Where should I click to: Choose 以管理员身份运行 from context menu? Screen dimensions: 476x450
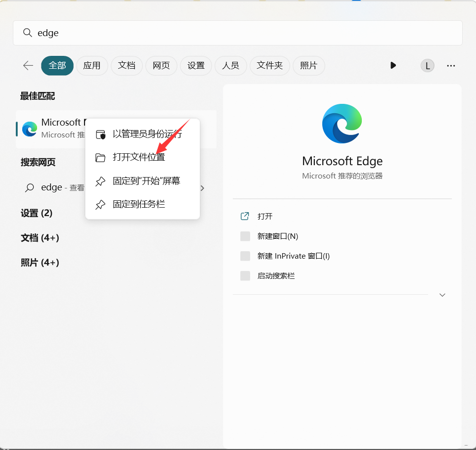pos(143,134)
